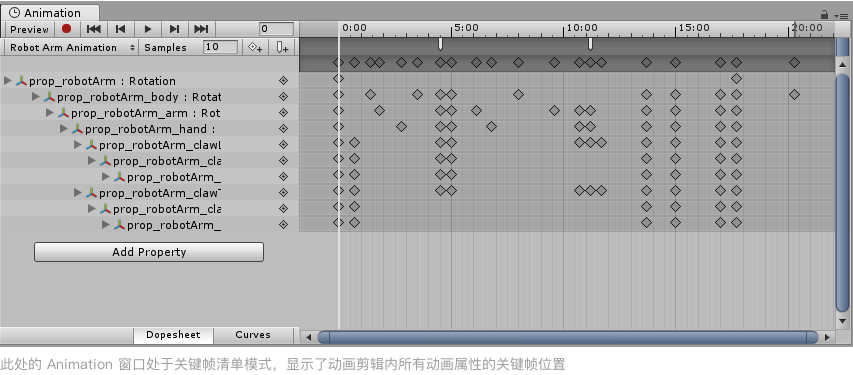Image resolution: width=853 pixels, height=375 pixels.
Task: Step to the previous keyframe
Action: pyautogui.click(x=121, y=29)
